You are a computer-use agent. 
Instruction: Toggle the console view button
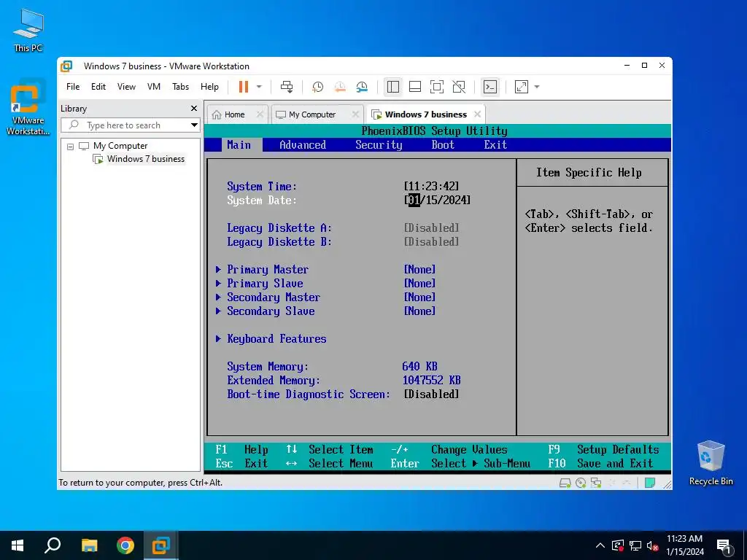pos(489,87)
